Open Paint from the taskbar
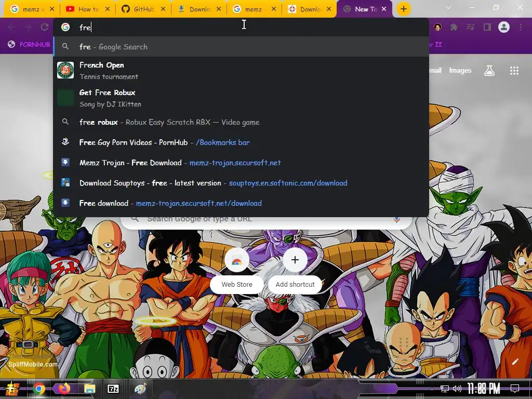 (140, 389)
